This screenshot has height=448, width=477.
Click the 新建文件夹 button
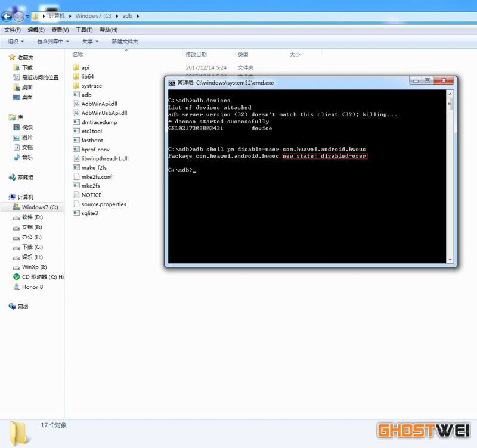(x=125, y=42)
